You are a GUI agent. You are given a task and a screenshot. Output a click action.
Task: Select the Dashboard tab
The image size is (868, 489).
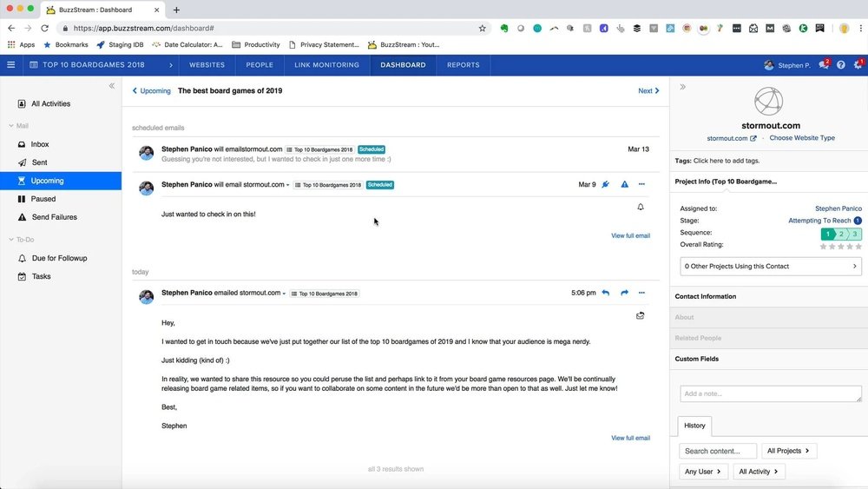(403, 65)
